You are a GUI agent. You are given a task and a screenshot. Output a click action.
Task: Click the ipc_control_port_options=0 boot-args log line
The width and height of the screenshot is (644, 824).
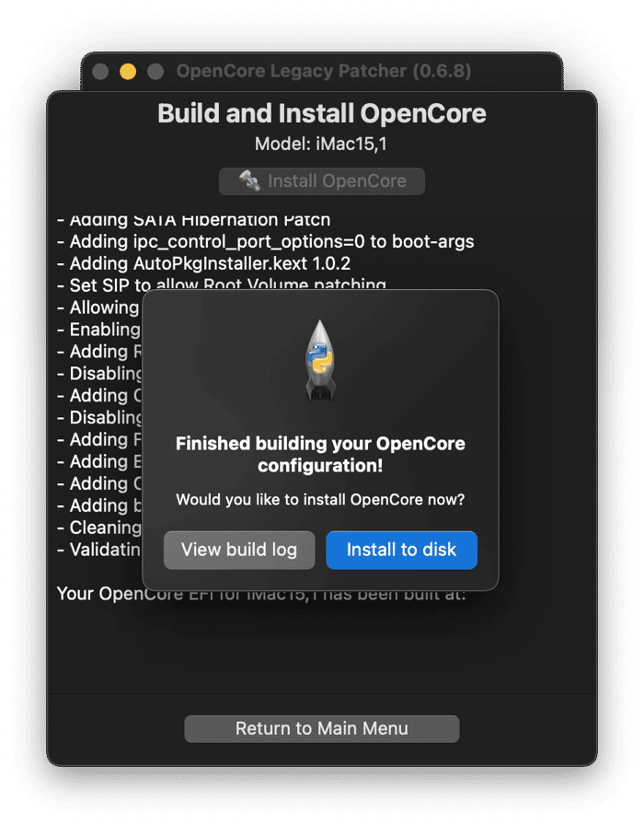tap(265, 241)
